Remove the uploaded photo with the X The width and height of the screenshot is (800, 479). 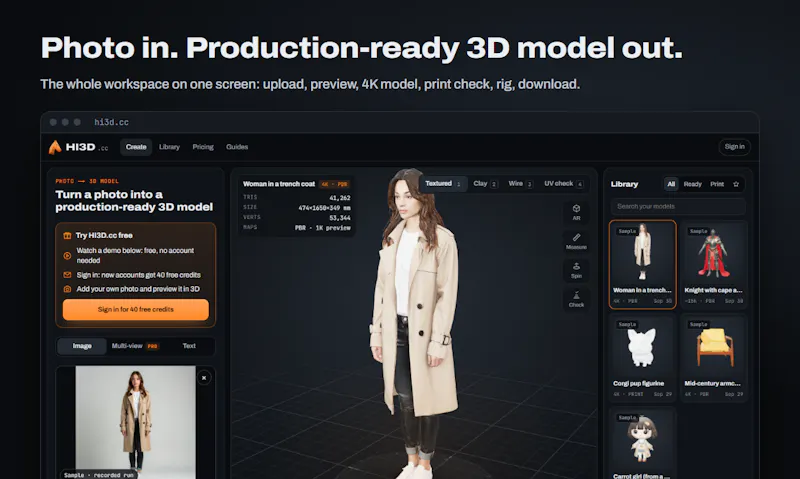pyautogui.click(x=204, y=378)
